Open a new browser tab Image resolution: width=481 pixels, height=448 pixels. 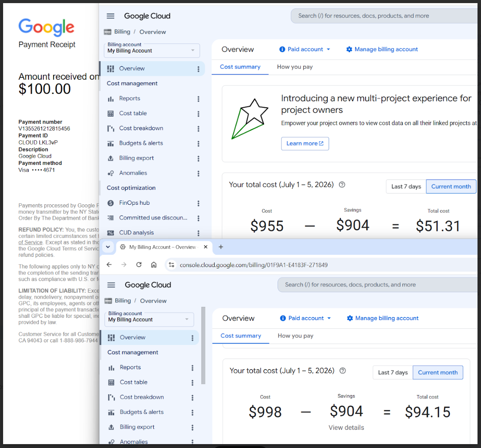(x=221, y=247)
